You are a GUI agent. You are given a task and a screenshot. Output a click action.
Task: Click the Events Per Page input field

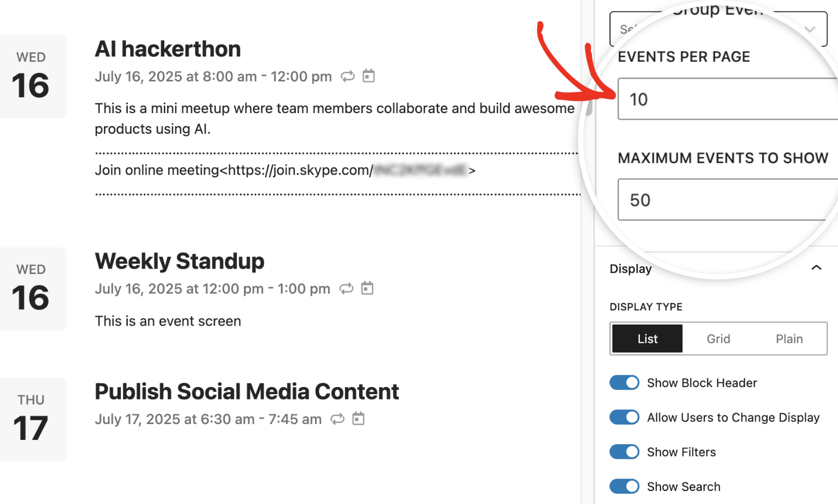coord(728,99)
